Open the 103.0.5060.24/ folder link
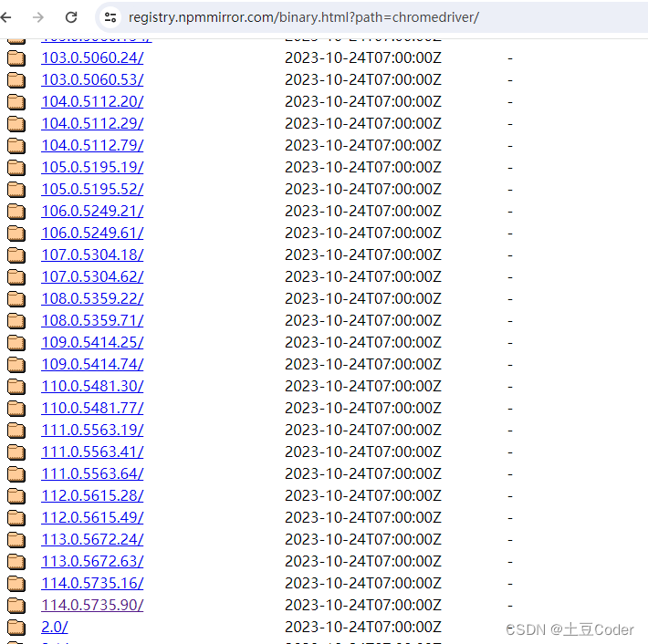Image resolution: width=648 pixels, height=644 pixels. [92, 57]
